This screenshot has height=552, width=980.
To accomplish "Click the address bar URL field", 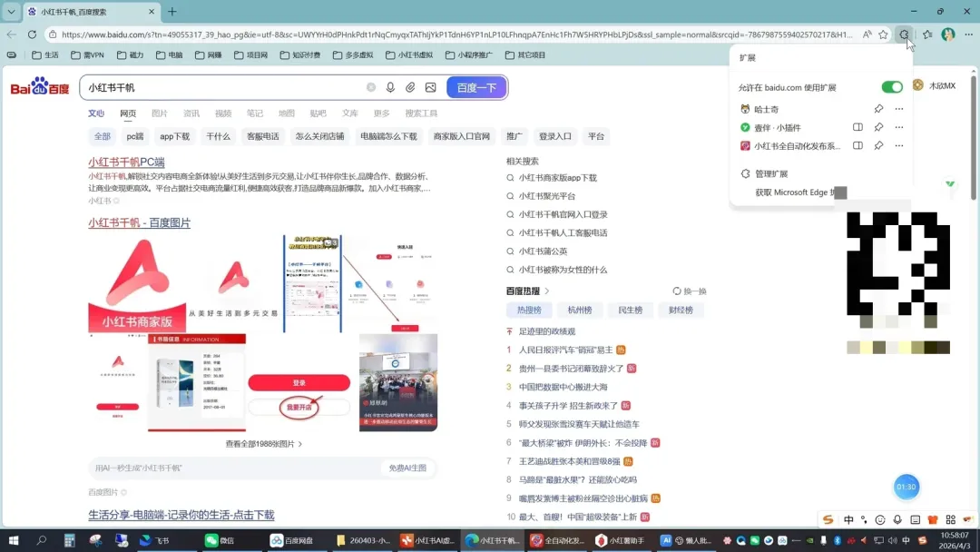I will pos(456,34).
